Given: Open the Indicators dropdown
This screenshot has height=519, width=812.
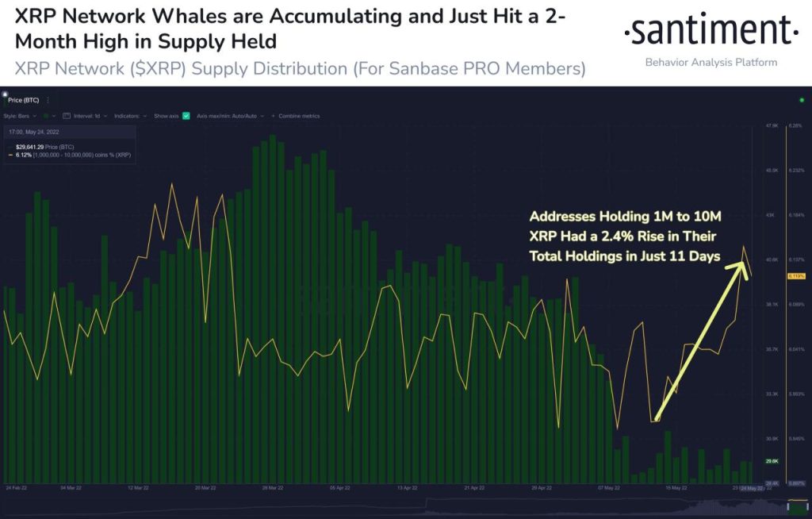Looking at the screenshot, I should (x=130, y=116).
